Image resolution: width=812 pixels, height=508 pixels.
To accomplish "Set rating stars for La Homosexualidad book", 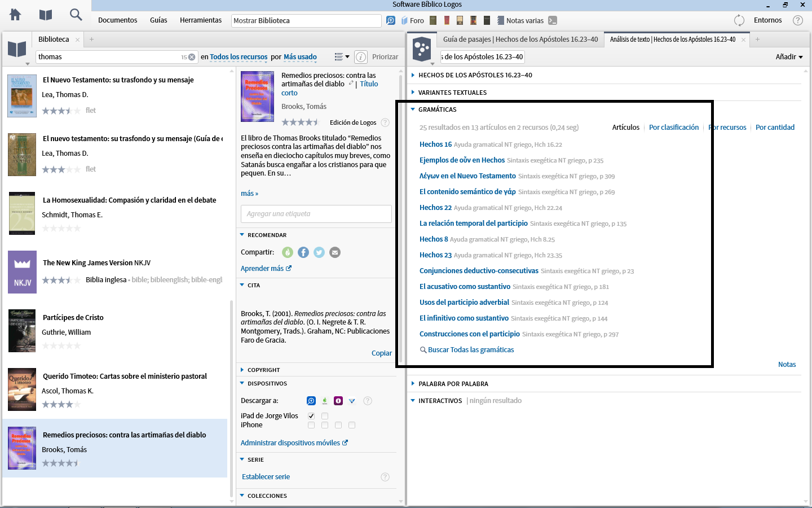I will coord(61,229).
